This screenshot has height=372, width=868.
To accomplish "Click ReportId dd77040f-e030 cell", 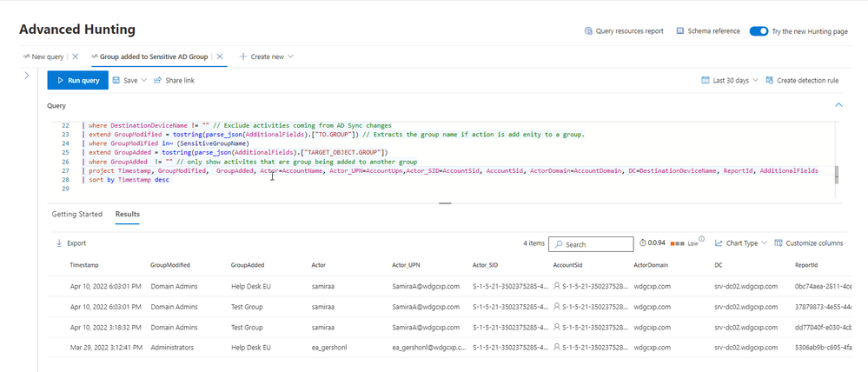I will (x=823, y=327).
